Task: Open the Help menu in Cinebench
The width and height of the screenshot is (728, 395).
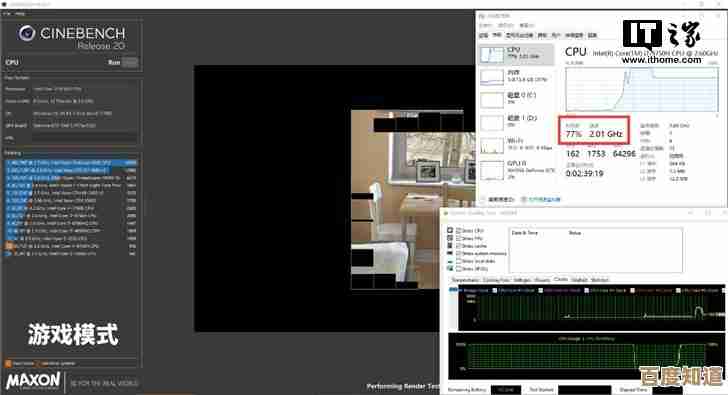Action: point(20,14)
